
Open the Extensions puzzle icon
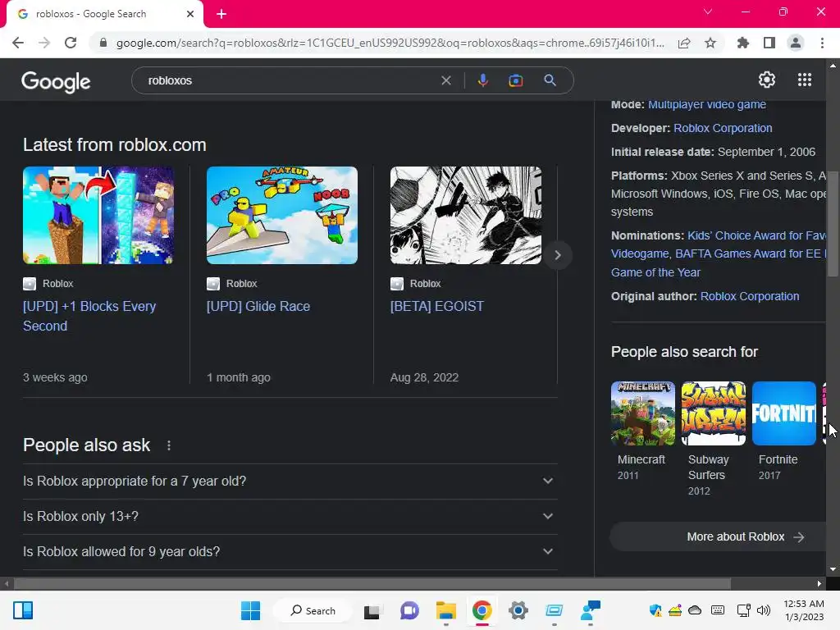pos(742,43)
